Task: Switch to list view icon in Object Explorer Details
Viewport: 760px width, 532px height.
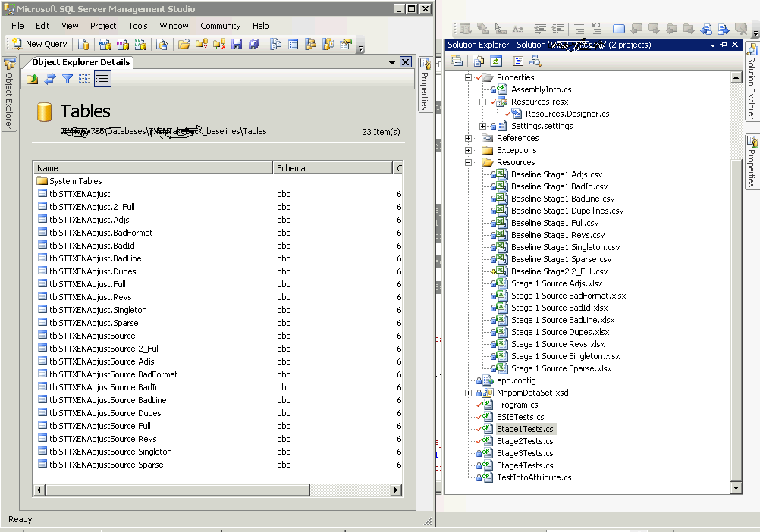Action: click(x=84, y=79)
